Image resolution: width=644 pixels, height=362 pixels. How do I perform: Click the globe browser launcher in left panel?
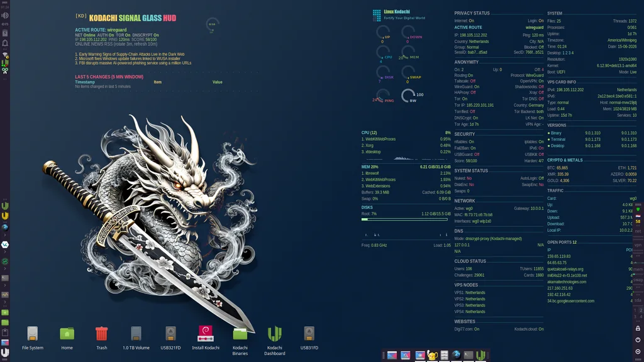pyautogui.click(x=5, y=226)
